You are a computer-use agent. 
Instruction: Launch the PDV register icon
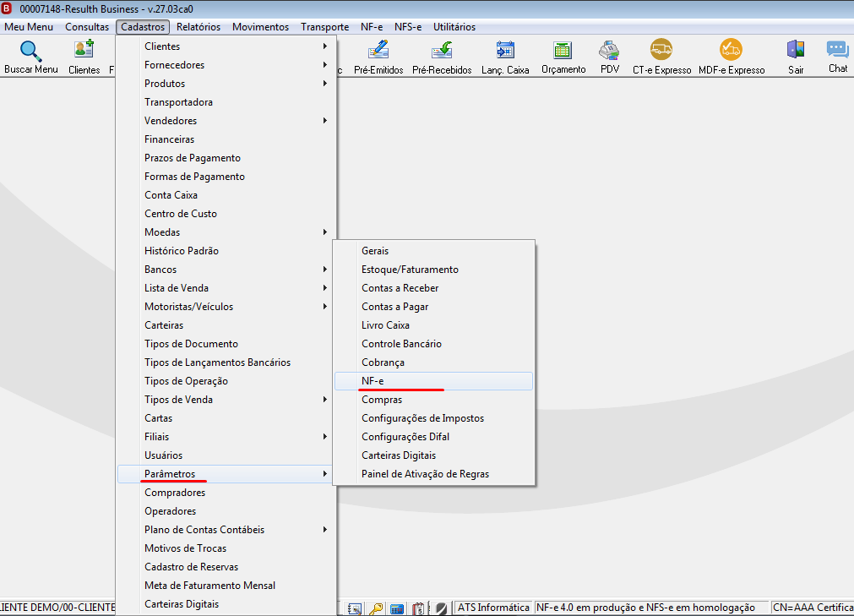[609, 50]
